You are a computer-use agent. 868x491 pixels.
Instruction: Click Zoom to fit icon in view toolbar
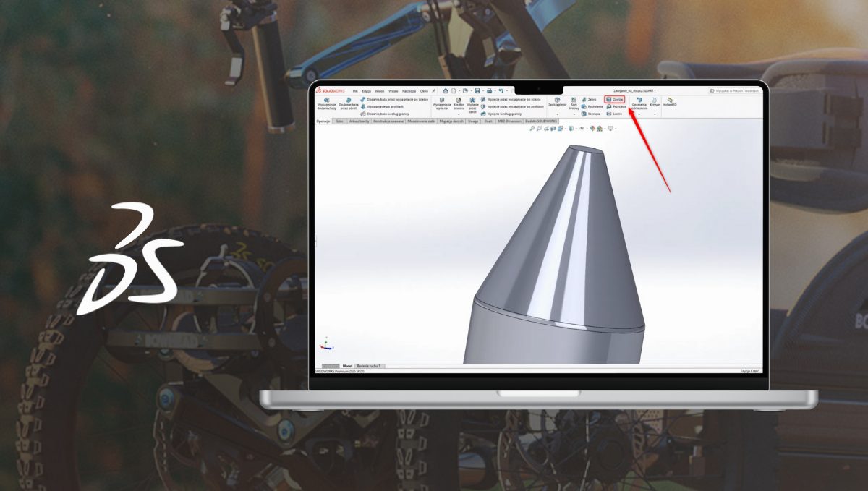point(532,128)
